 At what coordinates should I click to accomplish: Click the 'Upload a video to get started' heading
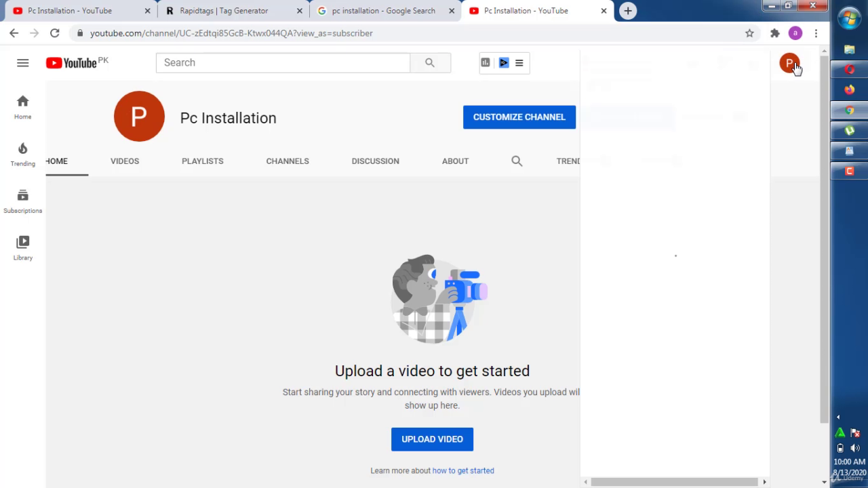[432, 371]
